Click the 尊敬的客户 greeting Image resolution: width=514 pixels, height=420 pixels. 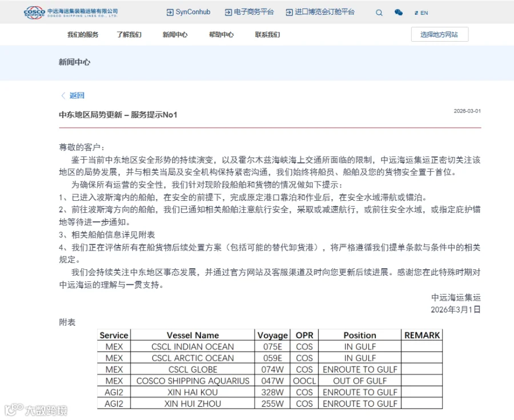coord(82,147)
